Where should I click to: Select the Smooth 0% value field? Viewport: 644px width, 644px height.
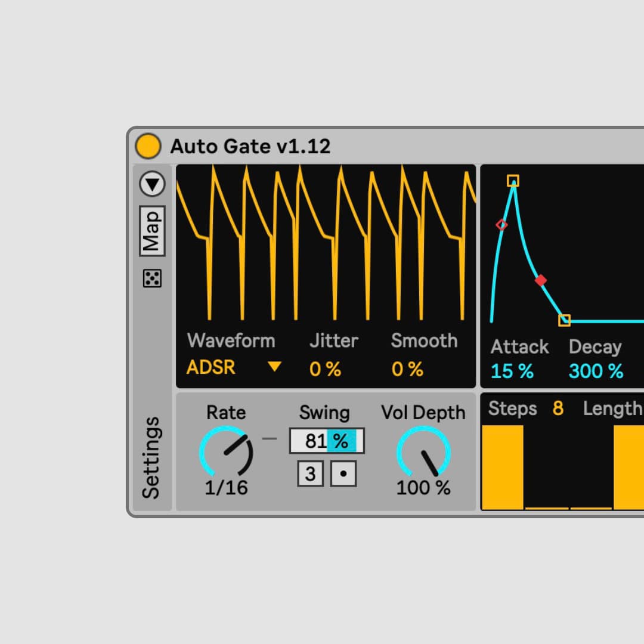tap(407, 370)
